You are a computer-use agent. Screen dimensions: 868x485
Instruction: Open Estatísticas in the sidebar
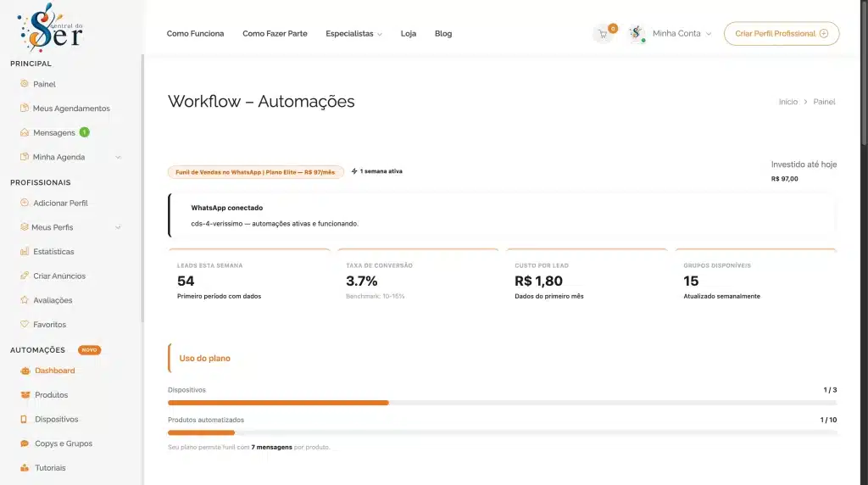click(53, 251)
